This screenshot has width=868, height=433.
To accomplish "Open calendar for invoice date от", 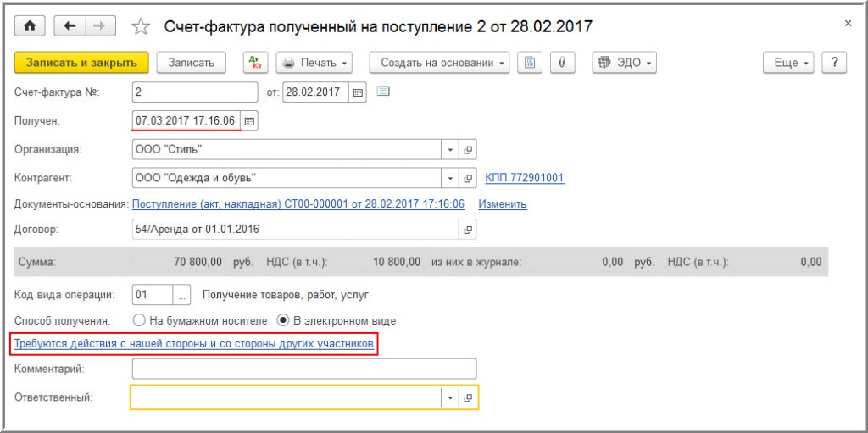I will [357, 92].
